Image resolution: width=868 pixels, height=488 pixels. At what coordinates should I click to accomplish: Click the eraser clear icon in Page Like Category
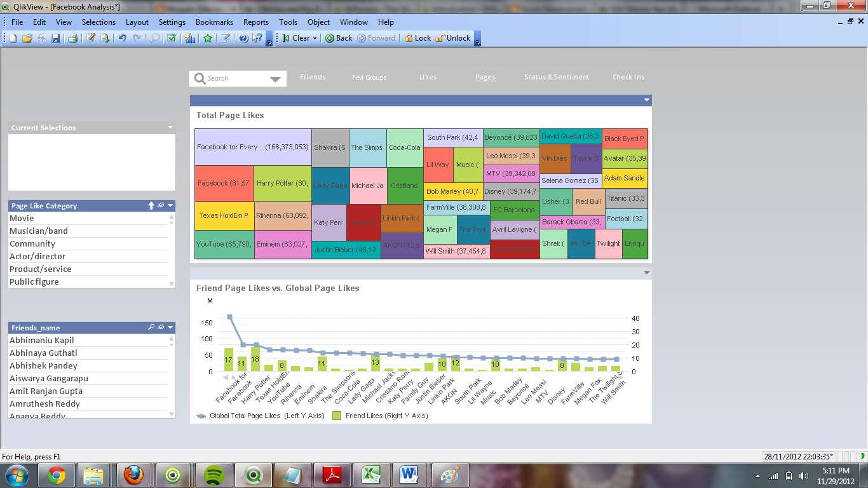(161, 206)
